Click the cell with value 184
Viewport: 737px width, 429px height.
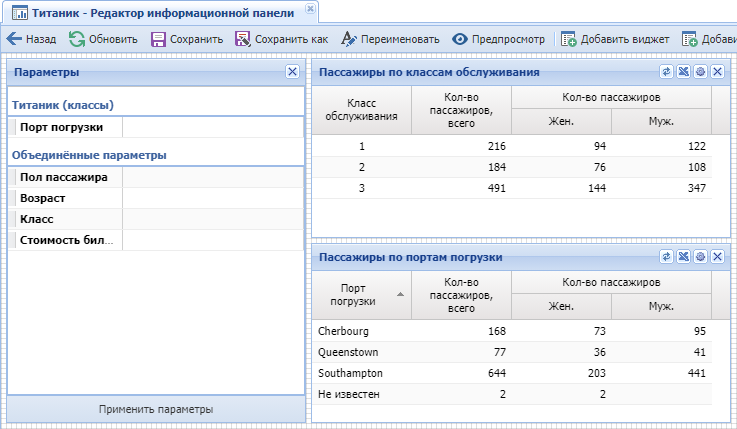point(462,167)
